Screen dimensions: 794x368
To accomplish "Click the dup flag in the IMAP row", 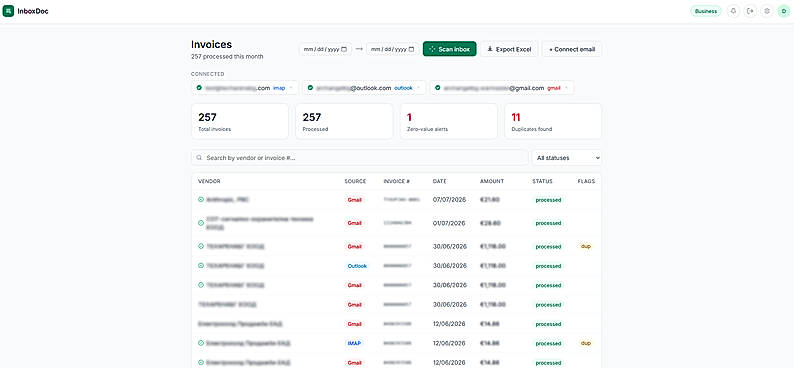I will pyautogui.click(x=586, y=343).
